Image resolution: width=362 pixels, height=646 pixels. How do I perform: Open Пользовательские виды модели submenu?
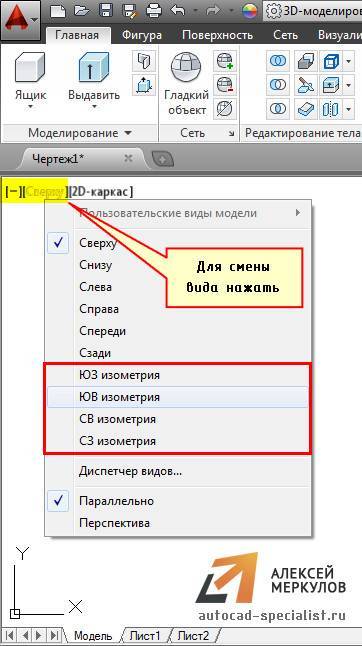click(x=178, y=213)
